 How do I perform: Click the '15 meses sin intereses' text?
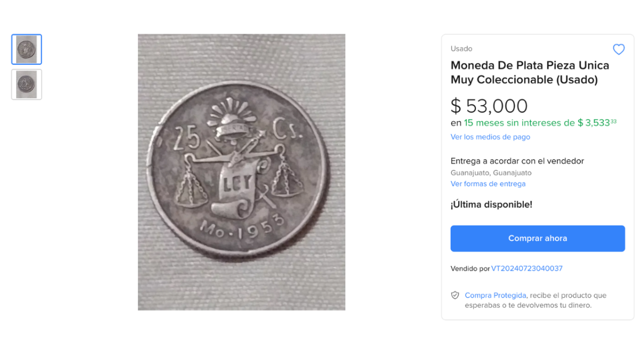pyautogui.click(x=519, y=123)
